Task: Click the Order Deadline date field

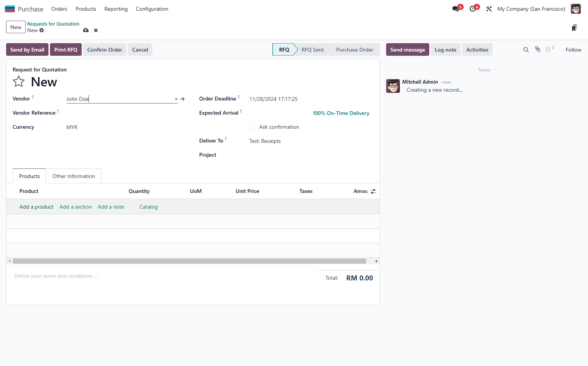Action: click(309, 99)
